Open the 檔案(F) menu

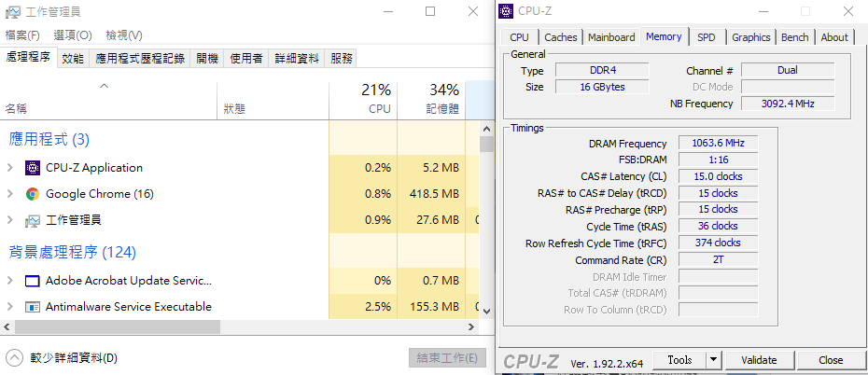click(x=22, y=35)
